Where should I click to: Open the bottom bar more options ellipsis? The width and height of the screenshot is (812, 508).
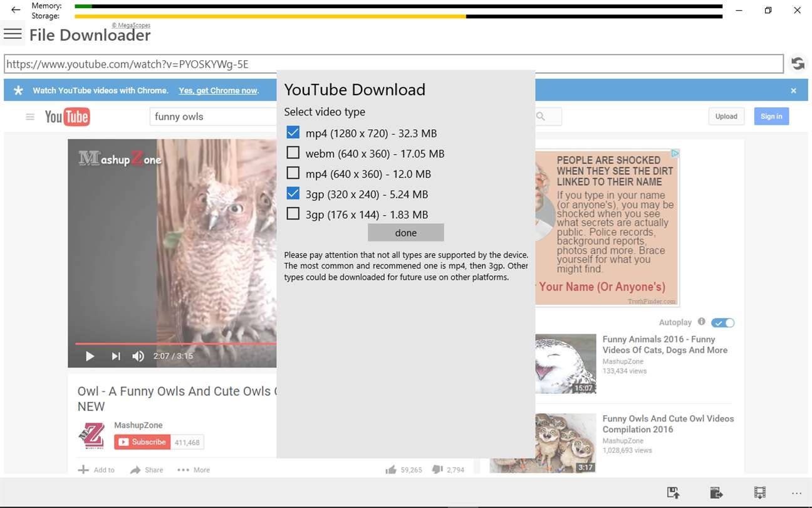click(797, 493)
